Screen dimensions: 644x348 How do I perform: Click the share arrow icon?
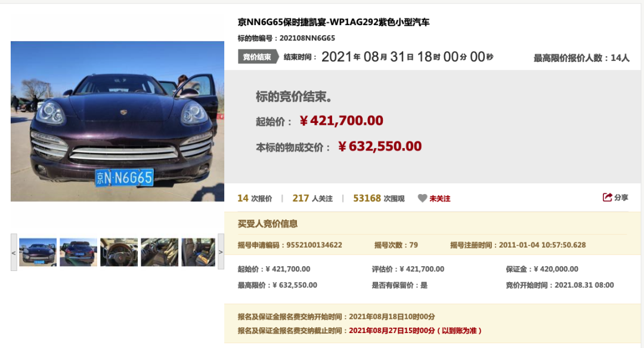(x=607, y=198)
